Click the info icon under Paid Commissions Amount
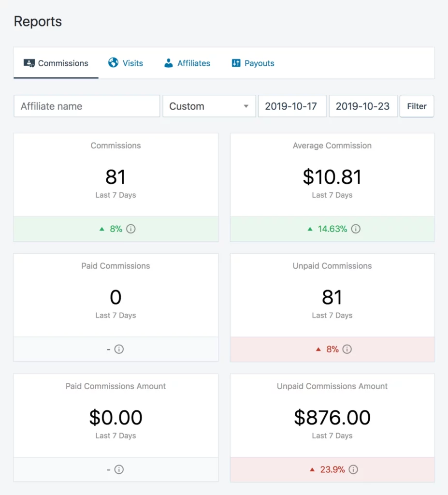 [119, 469]
